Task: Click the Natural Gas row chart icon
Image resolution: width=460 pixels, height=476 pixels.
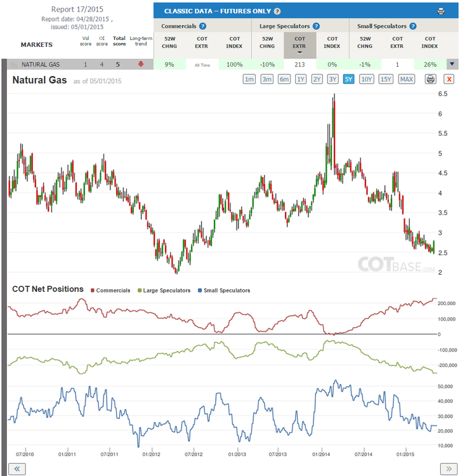Action: tap(14, 64)
